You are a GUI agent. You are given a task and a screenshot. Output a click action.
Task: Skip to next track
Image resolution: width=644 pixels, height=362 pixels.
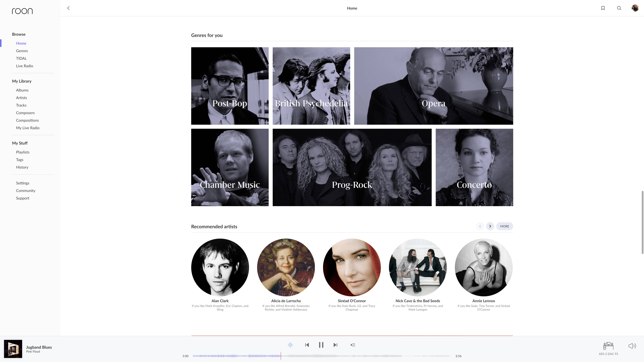(335, 345)
